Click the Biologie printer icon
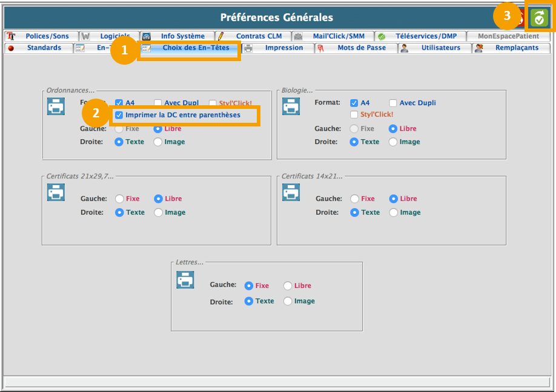Viewport: 556px width, 392px height. pos(291,106)
